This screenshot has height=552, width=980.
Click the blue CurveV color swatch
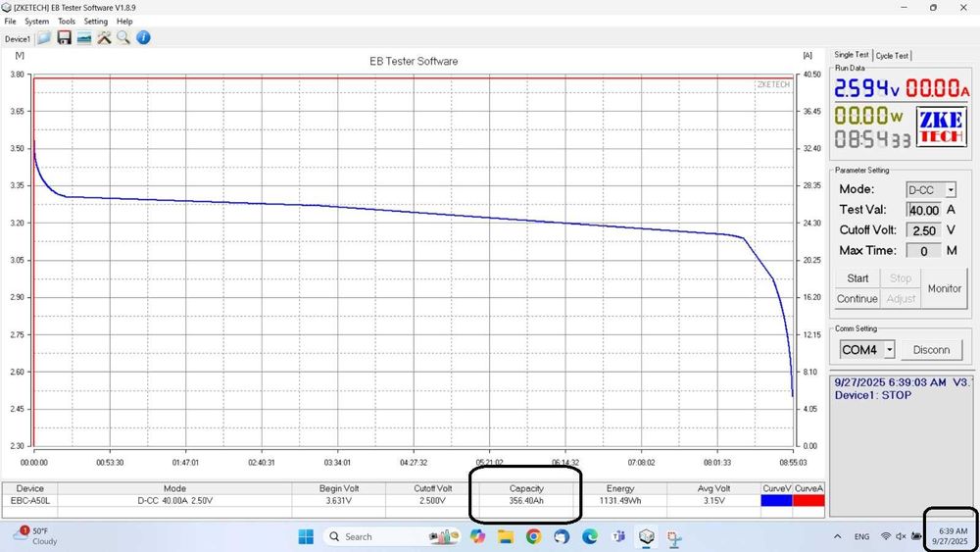tap(776, 500)
